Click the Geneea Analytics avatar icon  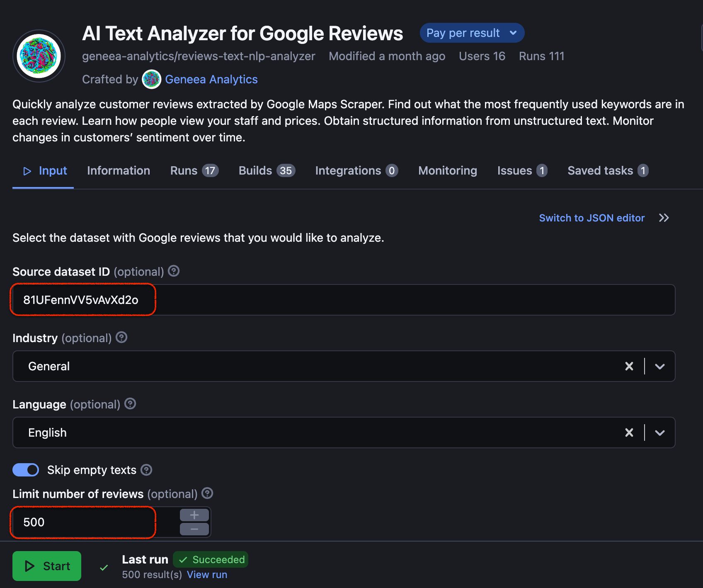pos(152,79)
